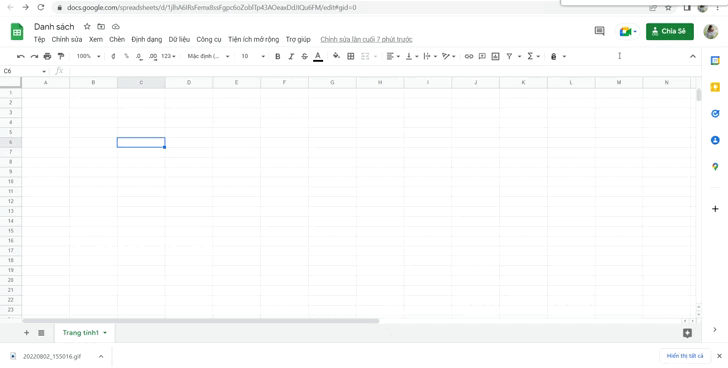Toggle bold formatting

pos(278,56)
